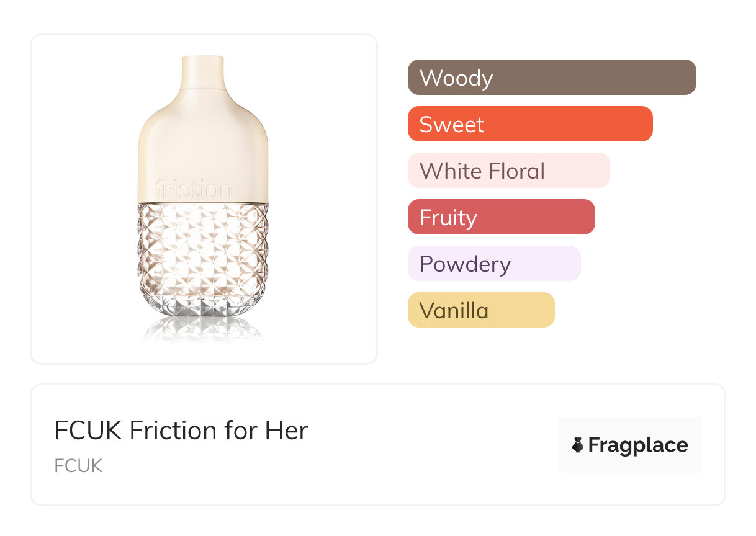Click the grey FCUK brand subtitle

click(78, 466)
